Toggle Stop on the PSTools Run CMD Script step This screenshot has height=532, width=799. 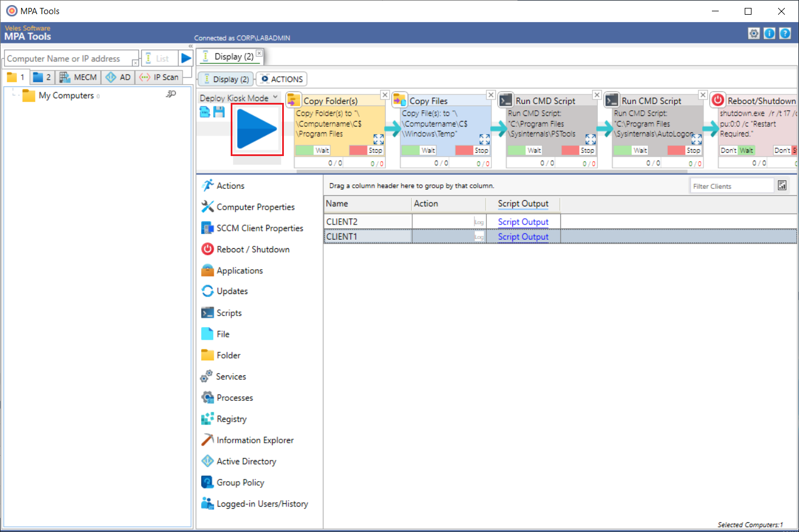coord(578,150)
